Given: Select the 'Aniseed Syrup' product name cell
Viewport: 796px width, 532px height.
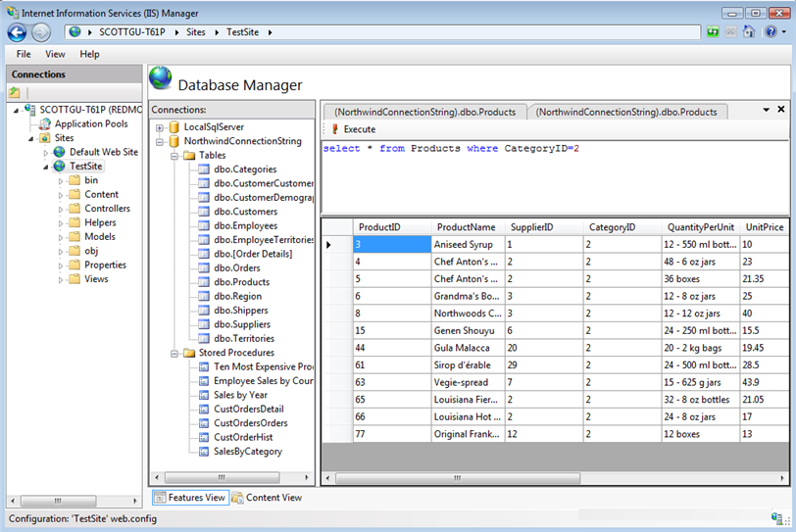Looking at the screenshot, I should click(x=468, y=245).
